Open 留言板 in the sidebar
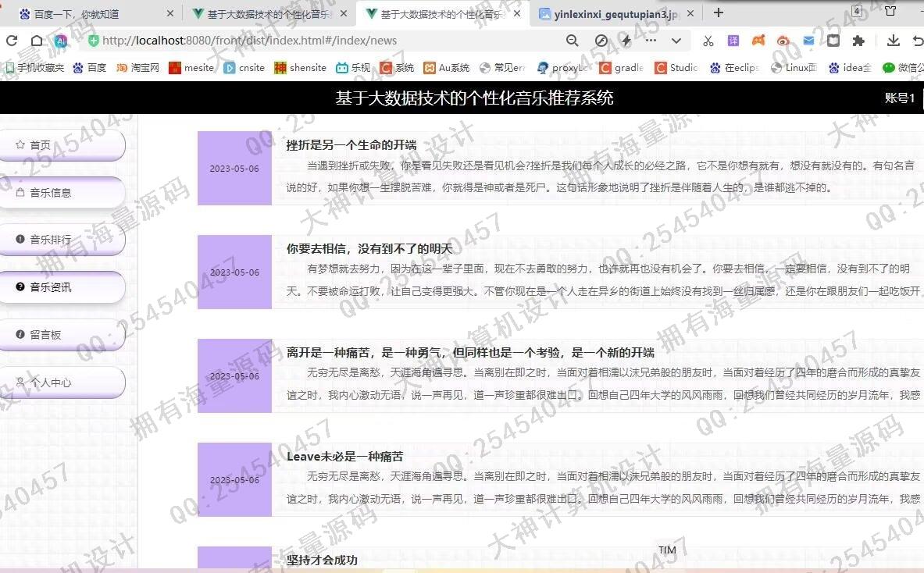Viewport: 924px width, 573px height. pos(62,335)
